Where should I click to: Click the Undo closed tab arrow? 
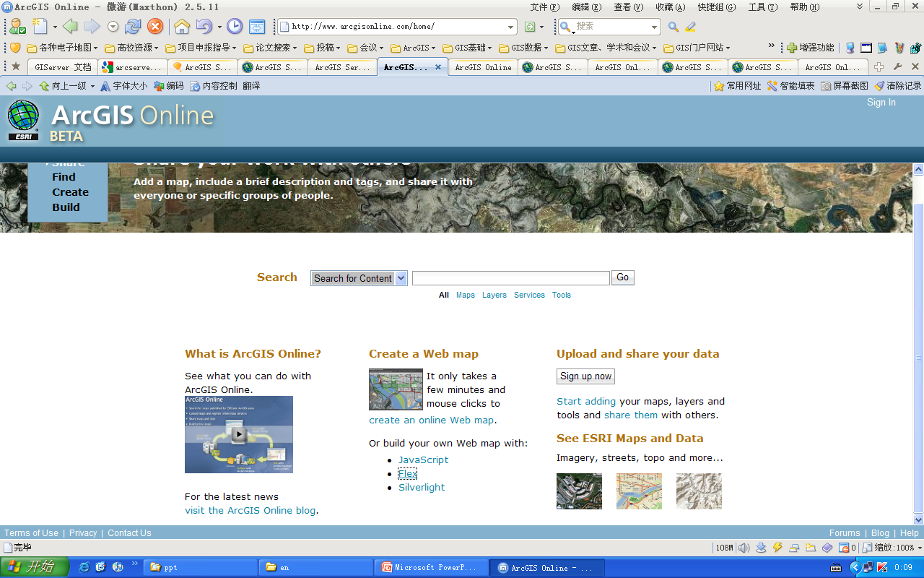204,27
